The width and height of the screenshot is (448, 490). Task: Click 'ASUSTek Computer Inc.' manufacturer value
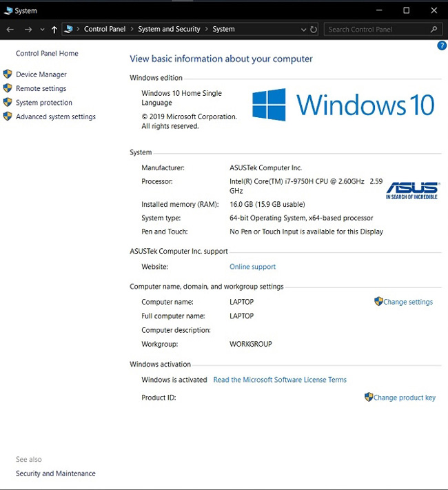pos(266,167)
